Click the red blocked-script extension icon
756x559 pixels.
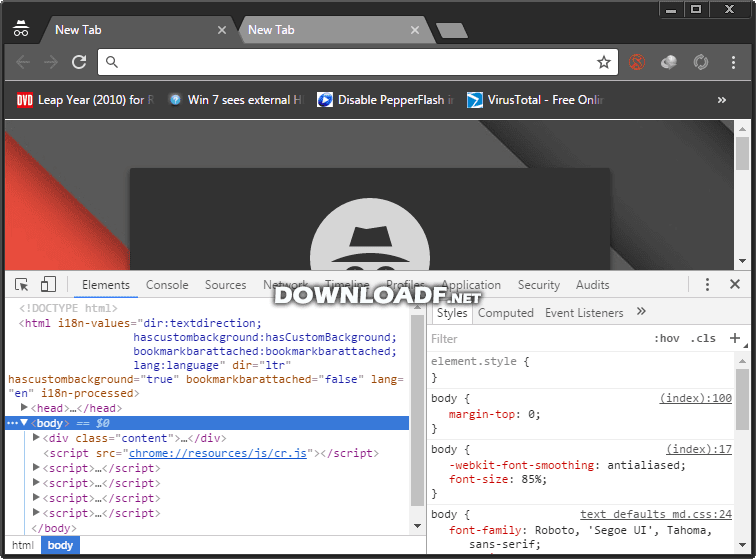(637, 62)
